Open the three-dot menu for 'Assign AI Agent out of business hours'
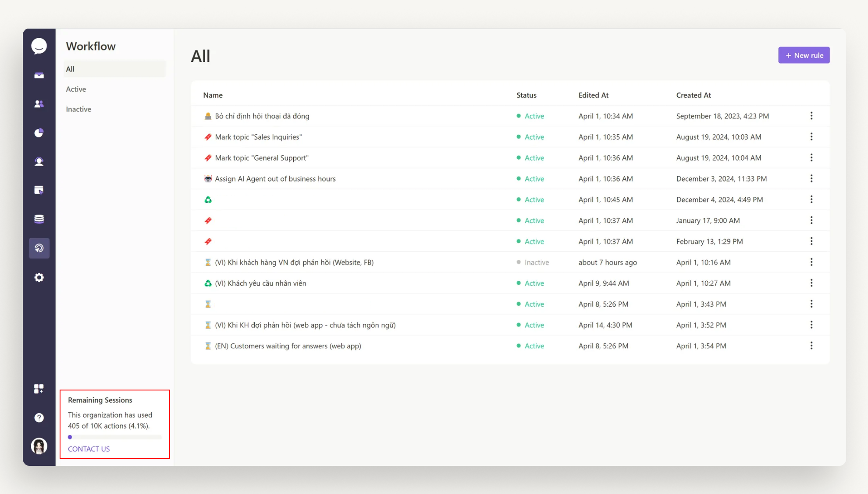The width and height of the screenshot is (868, 494). pyautogui.click(x=811, y=179)
